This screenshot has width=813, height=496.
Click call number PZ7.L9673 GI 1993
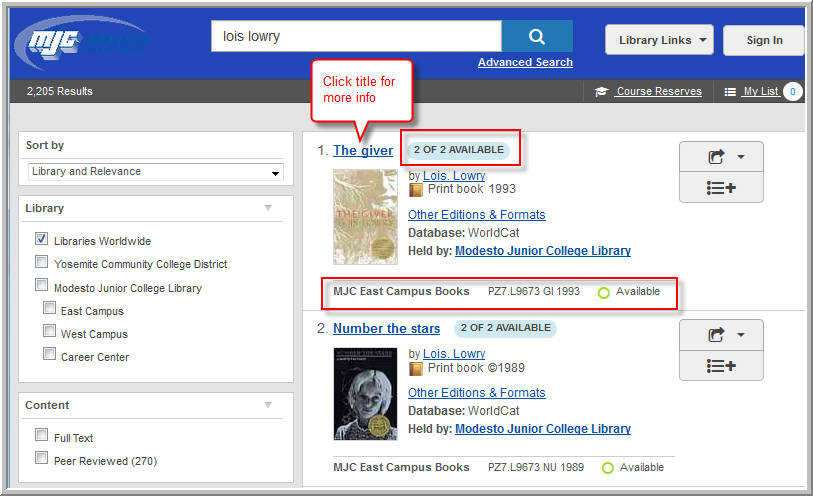pyautogui.click(x=534, y=291)
